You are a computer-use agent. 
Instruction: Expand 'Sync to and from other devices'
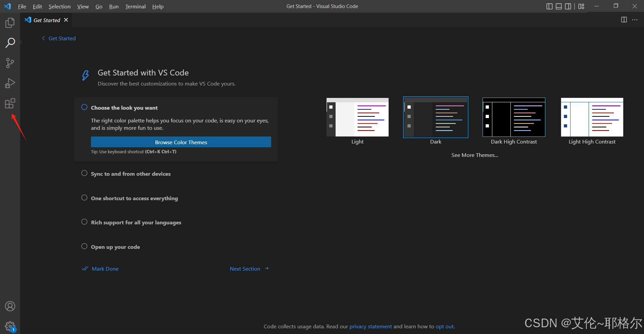point(131,174)
